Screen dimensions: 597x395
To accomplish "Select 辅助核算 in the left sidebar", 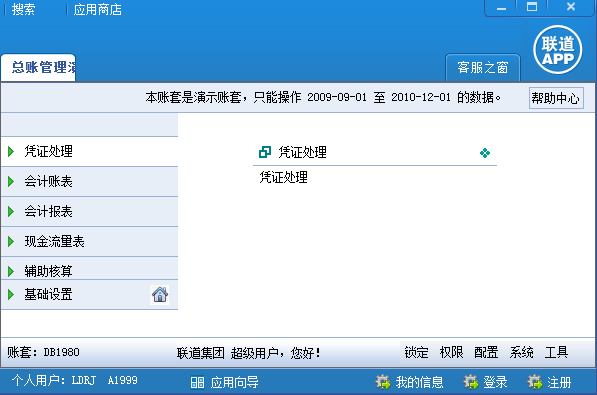I will click(89, 269).
